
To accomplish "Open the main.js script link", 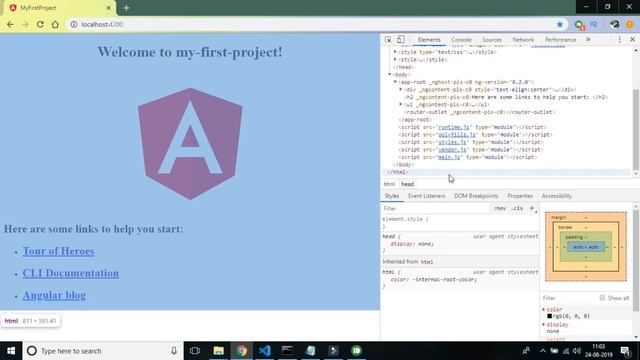I will click(449, 157).
